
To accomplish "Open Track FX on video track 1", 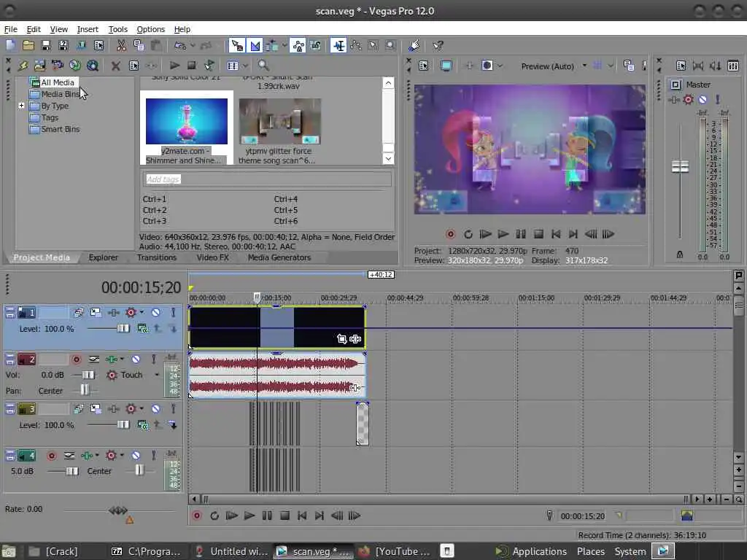I will click(x=113, y=313).
